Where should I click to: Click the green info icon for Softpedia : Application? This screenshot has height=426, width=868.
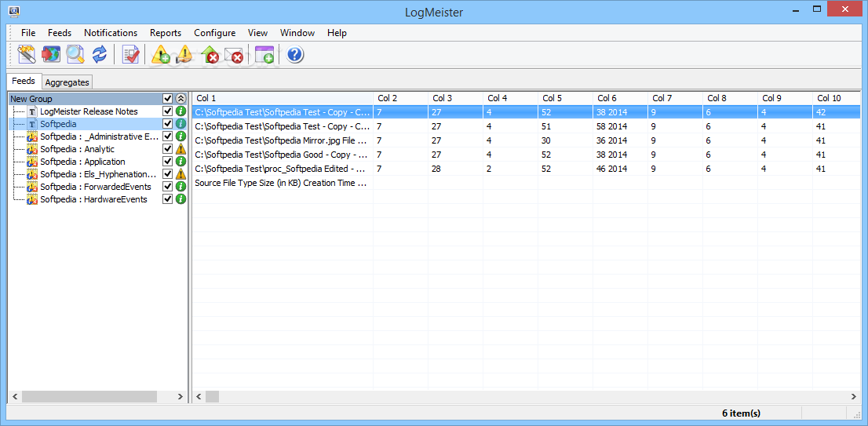(x=181, y=162)
